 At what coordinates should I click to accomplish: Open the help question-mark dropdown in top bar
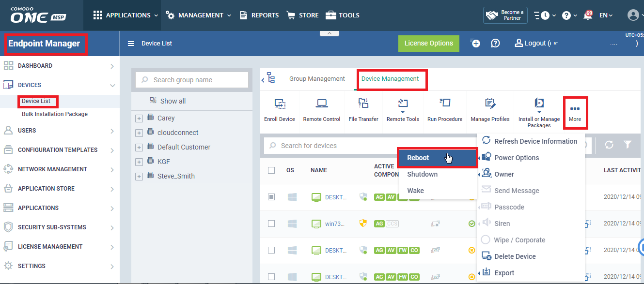[x=569, y=15]
